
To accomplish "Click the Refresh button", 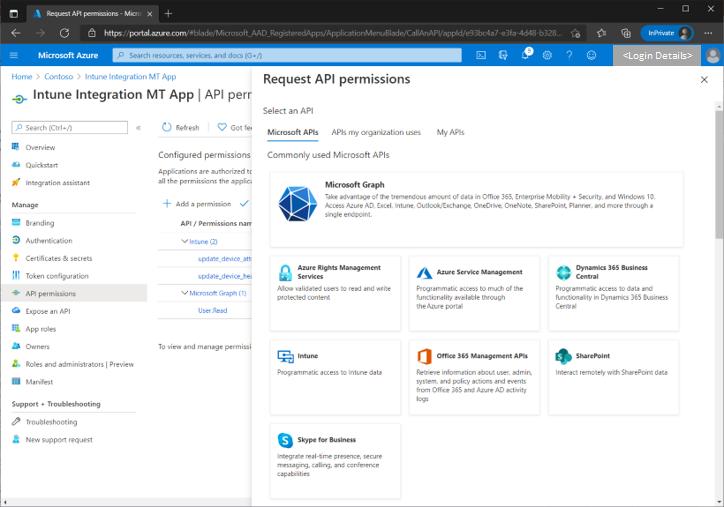I will [x=181, y=127].
